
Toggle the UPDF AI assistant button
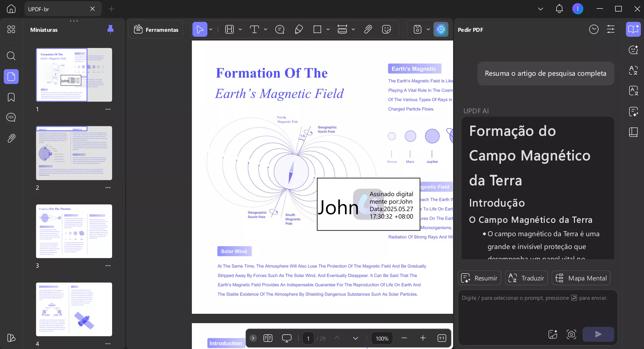(x=441, y=30)
